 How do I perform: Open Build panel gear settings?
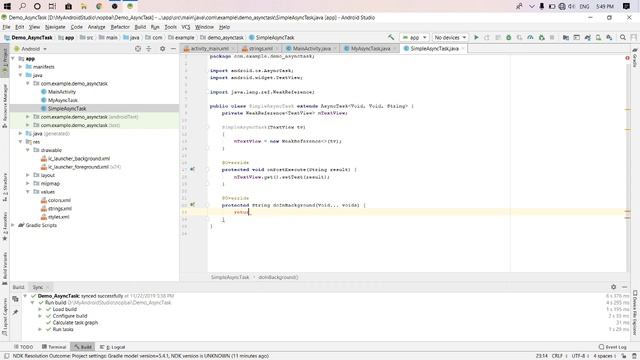613,287
